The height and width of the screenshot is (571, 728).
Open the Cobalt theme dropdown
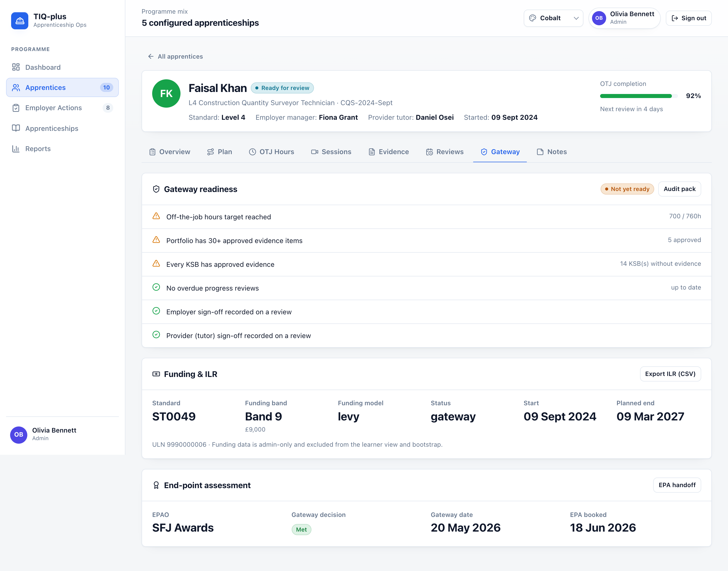click(553, 18)
